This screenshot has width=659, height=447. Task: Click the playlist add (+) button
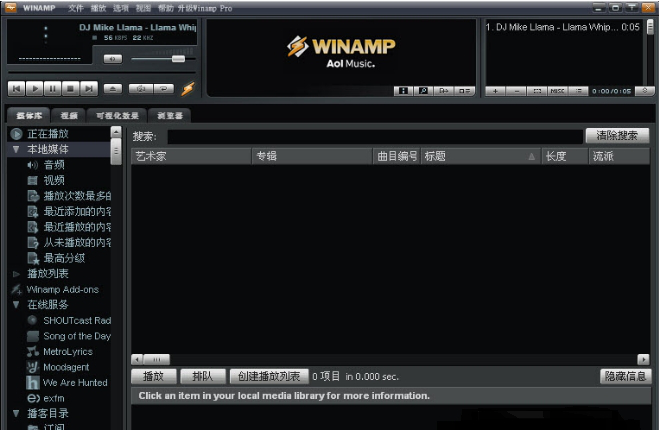pyautogui.click(x=496, y=91)
